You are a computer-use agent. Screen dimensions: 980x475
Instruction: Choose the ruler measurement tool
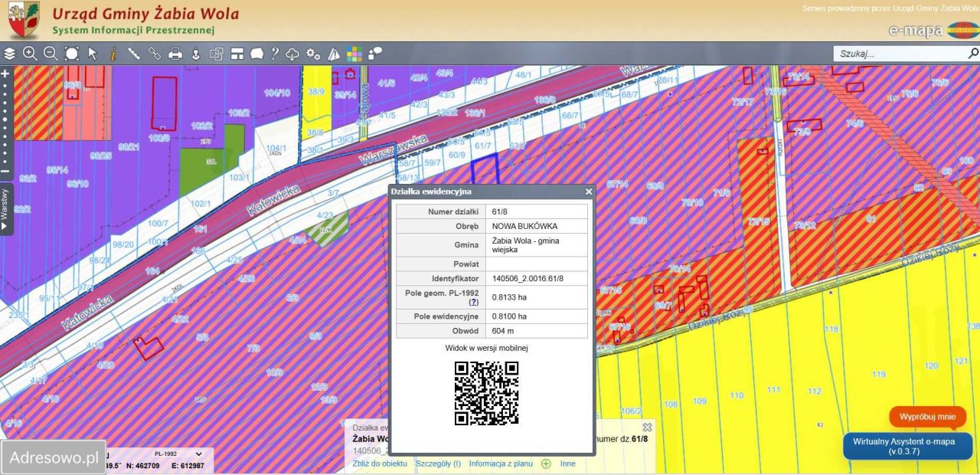133,54
